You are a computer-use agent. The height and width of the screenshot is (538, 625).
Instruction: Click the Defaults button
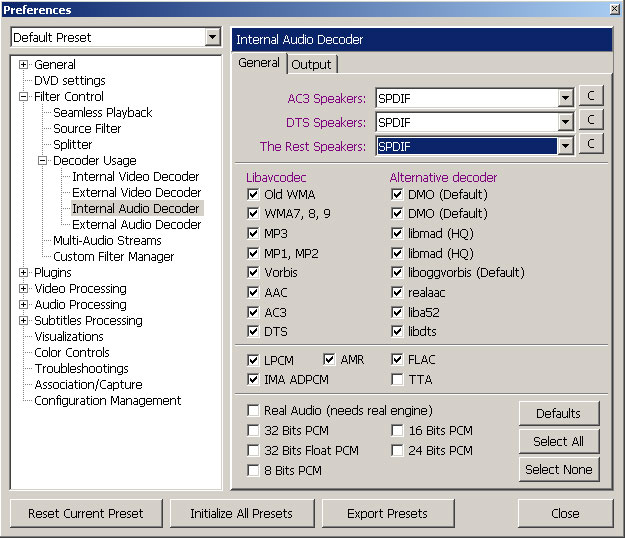pyautogui.click(x=559, y=413)
